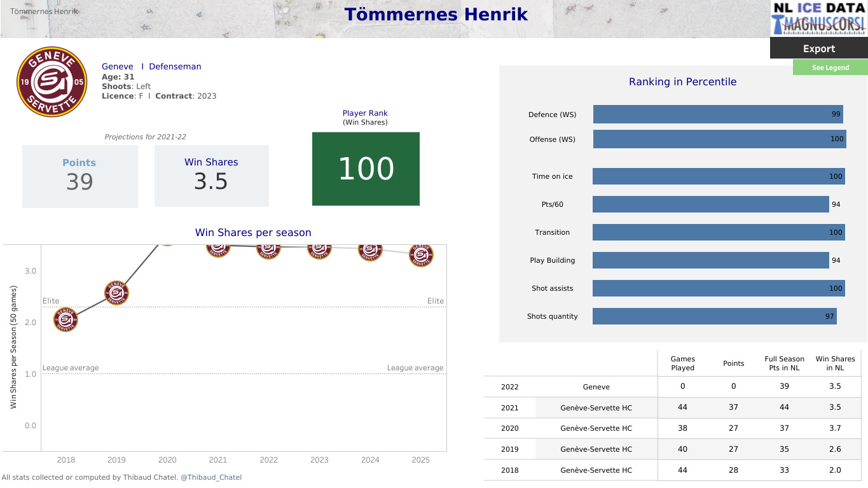This screenshot has height=488, width=868.
Task: Click the Geneve Servette team logo
Action: [52, 81]
